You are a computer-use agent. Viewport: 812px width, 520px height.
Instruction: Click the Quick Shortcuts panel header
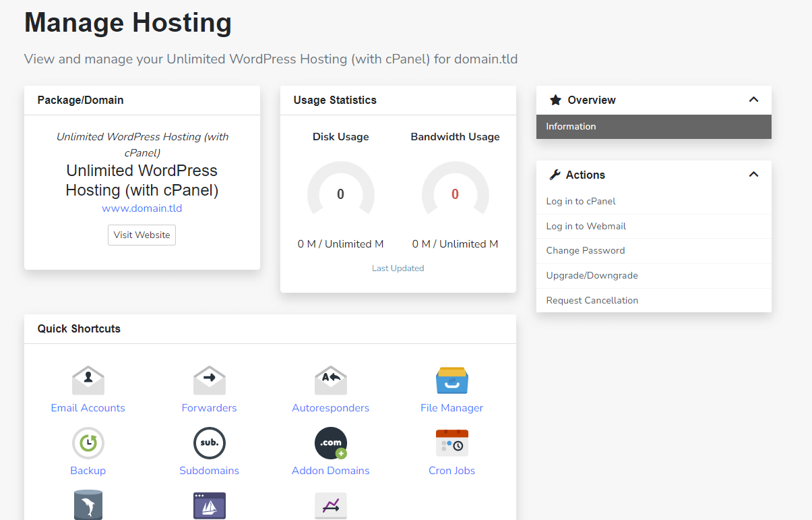click(270, 329)
